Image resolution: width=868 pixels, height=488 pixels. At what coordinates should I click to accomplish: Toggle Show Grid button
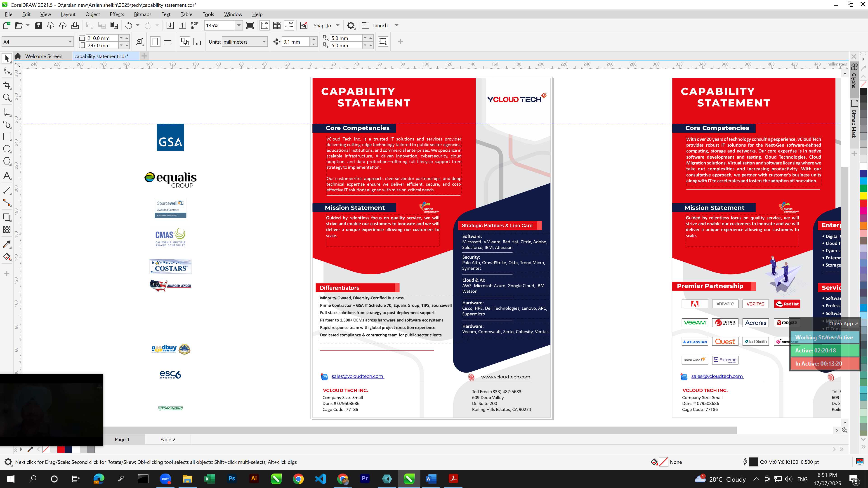pyautogui.click(x=277, y=25)
